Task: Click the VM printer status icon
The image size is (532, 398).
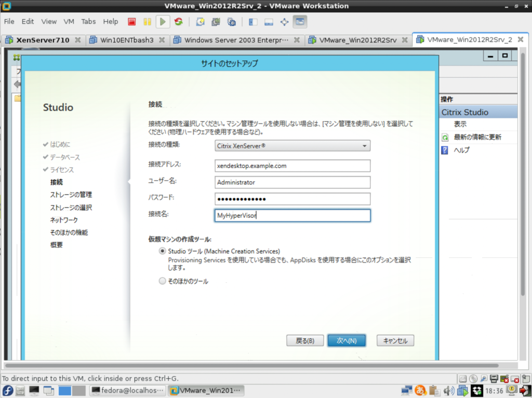Action: [x=494, y=379]
